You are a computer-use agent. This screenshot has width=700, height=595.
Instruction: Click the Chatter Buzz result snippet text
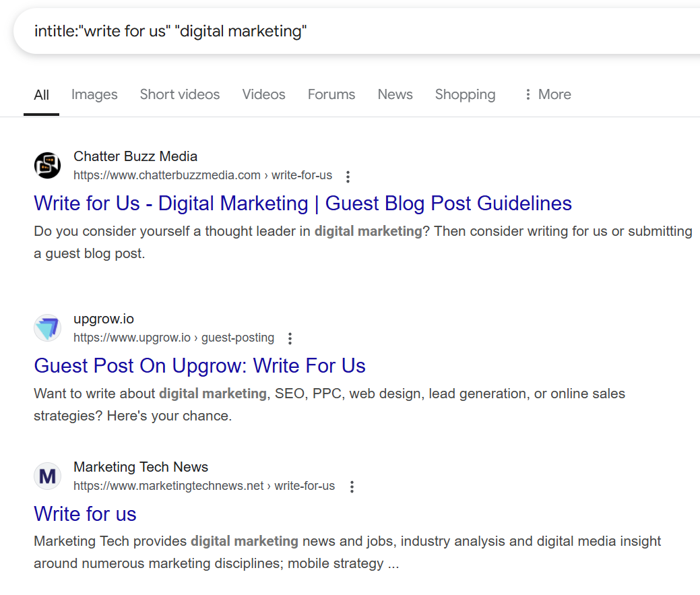(363, 243)
